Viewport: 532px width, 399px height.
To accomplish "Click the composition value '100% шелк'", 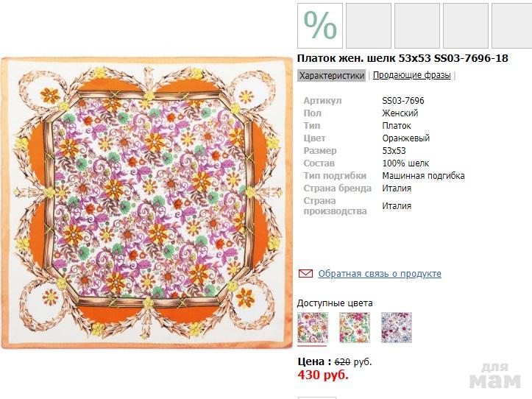I will (x=405, y=163).
